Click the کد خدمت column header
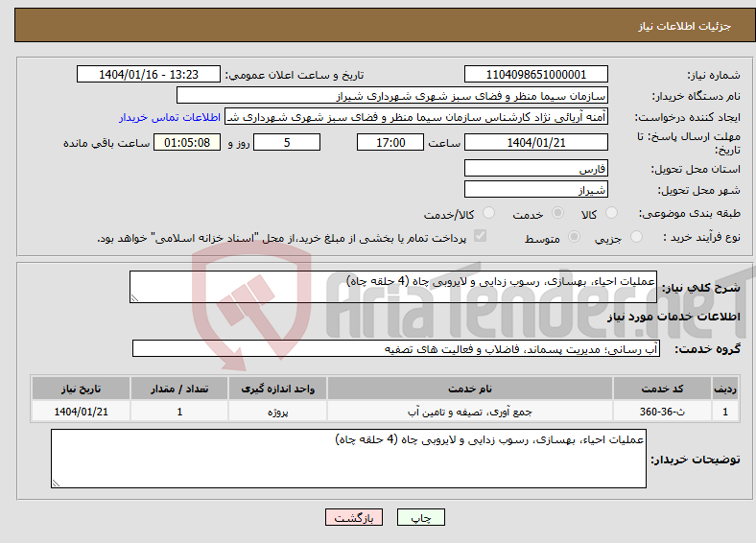The height and width of the screenshot is (543, 756). [x=662, y=389]
